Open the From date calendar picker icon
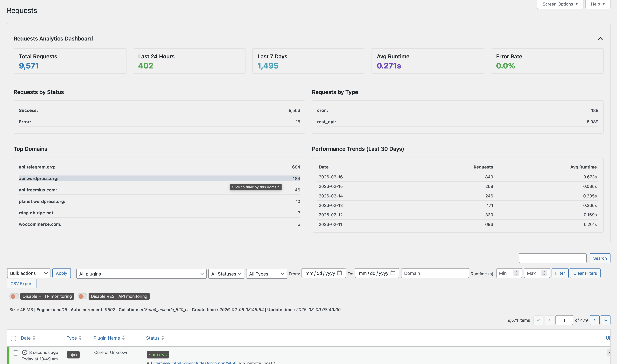 (x=339, y=273)
